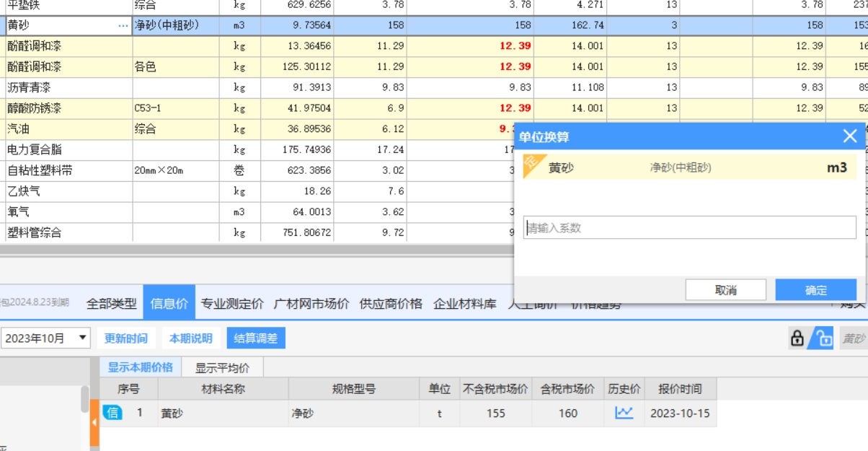Viewport: 868px width, 451px height.
Task: Select 净砂 spec cell in price list
Action: pyautogui.click(x=354, y=413)
